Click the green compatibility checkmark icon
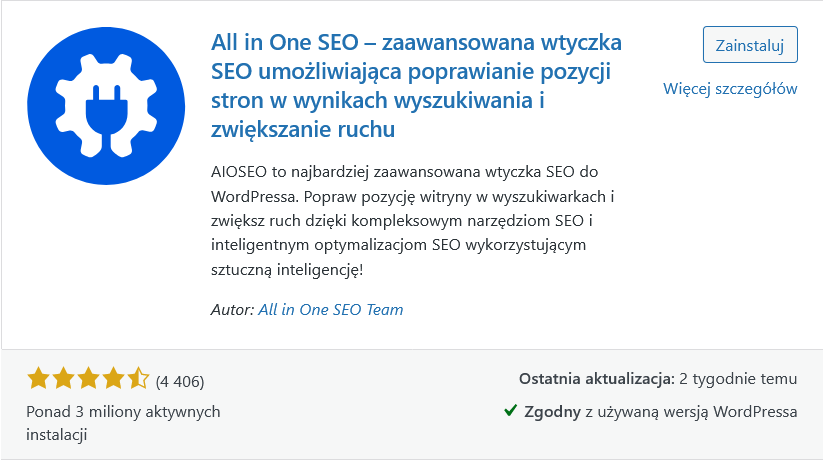 coord(511,411)
